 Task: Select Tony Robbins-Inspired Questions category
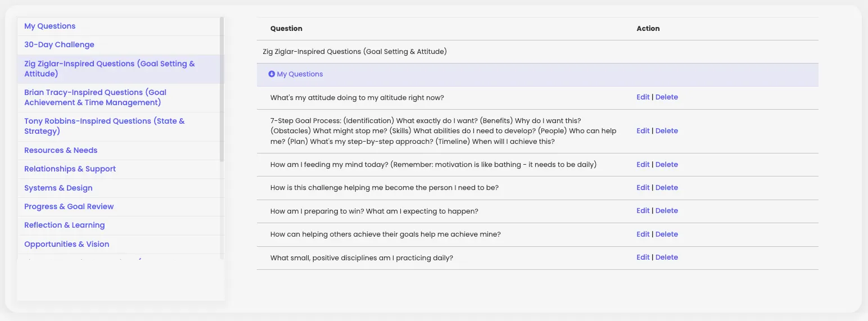104,126
